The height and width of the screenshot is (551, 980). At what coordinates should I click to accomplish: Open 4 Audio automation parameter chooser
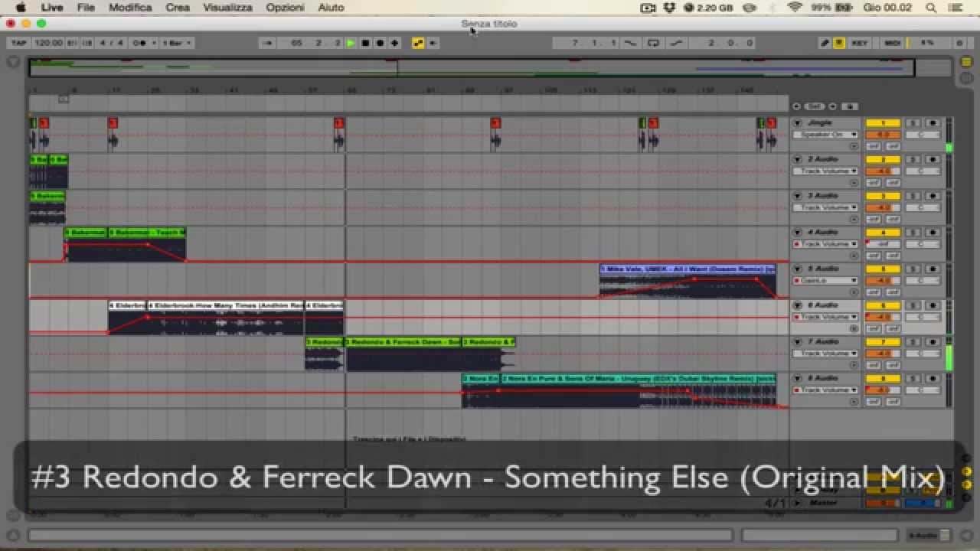click(x=825, y=244)
